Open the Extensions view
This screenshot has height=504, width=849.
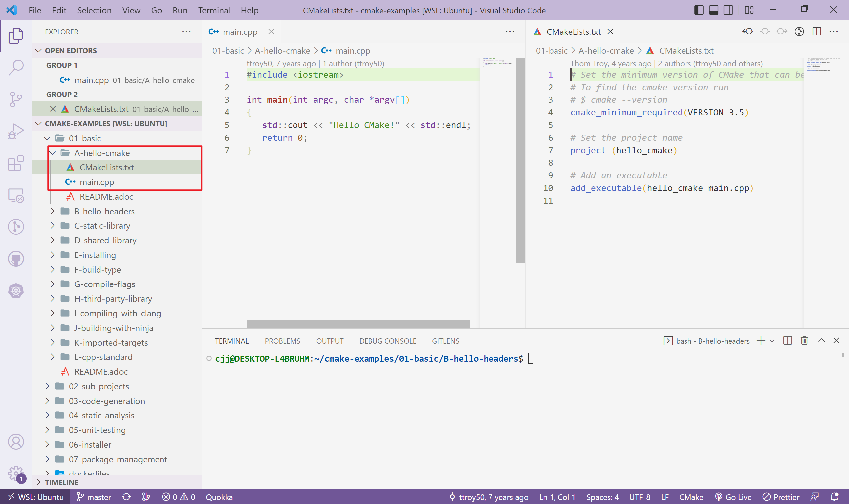tap(16, 163)
